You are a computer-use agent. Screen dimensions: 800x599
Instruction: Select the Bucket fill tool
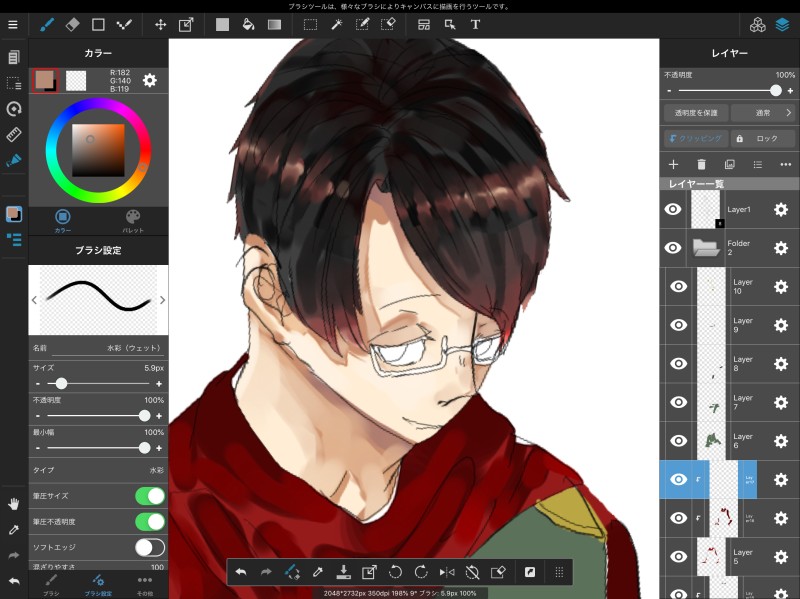pos(248,24)
